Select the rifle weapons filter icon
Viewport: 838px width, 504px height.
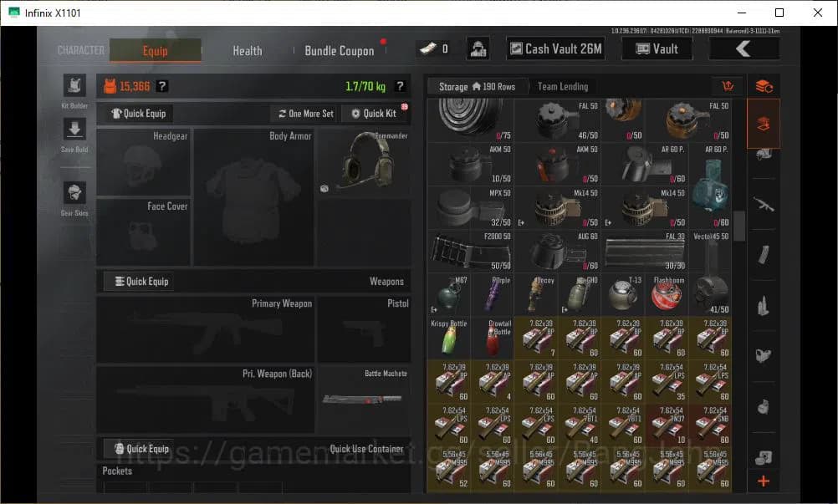(x=763, y=203)
